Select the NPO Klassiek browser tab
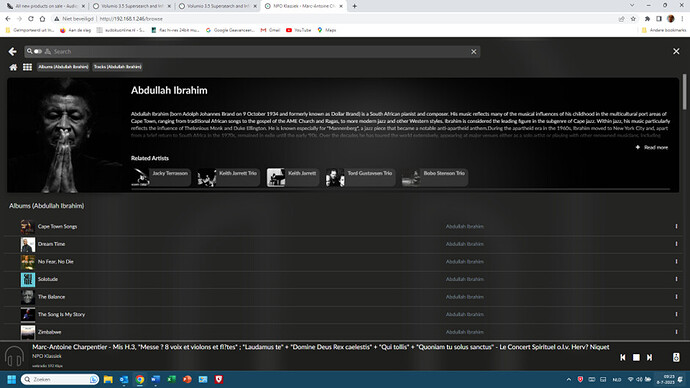The height and width of the screenshot is (388, 690). click(x=304, y=6)
